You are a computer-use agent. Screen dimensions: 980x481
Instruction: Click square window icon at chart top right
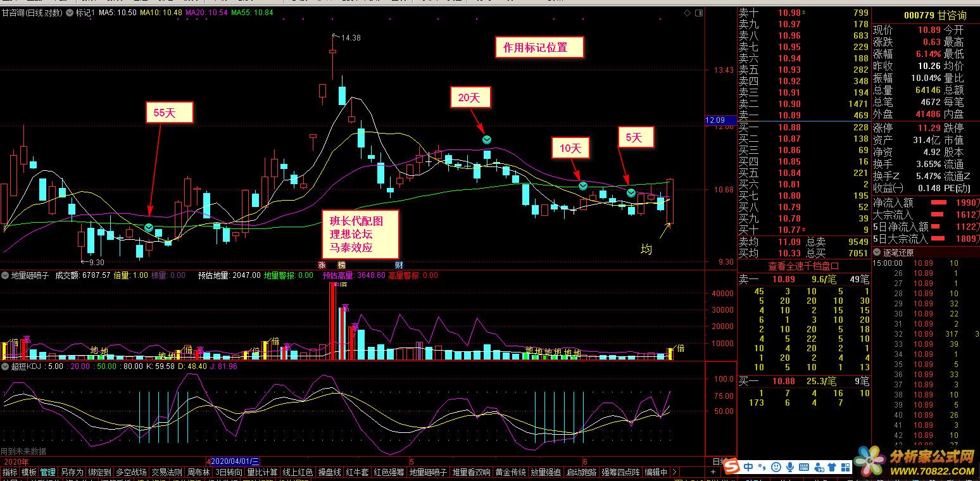(699, 13)
